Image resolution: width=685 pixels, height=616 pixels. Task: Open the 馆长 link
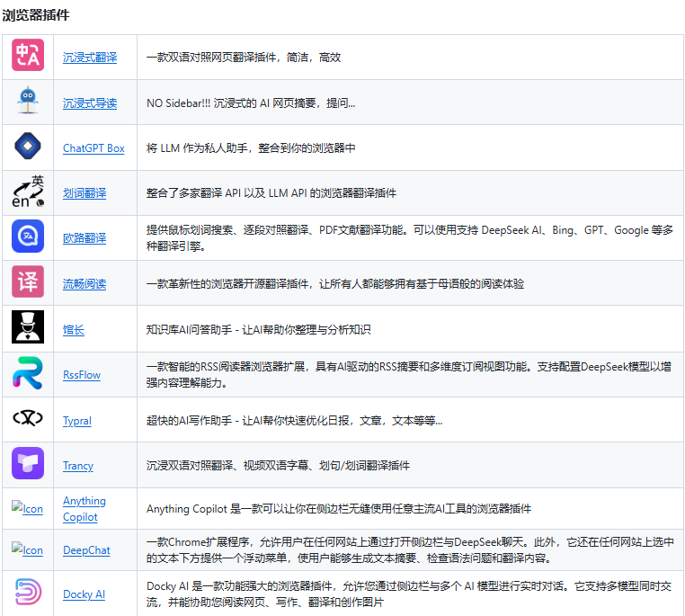point(74,330)
